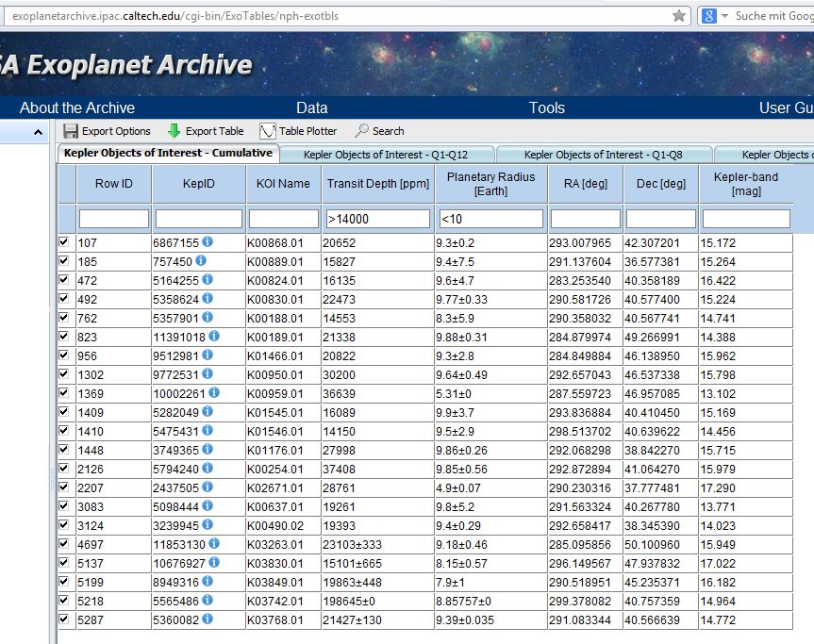
Task: Click the Transit Depth filter field
Action: click(x=377, y=219)
